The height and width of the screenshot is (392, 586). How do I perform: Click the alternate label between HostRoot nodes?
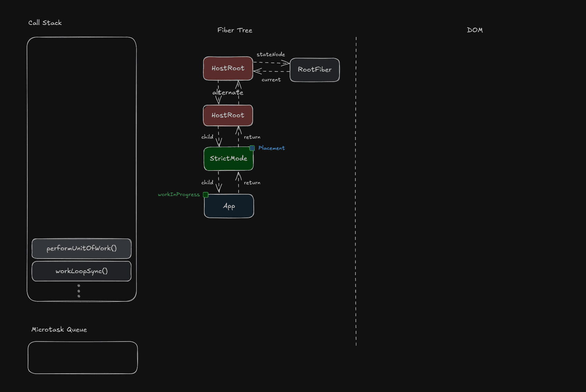pyautogui.click(x=228, y=93)
